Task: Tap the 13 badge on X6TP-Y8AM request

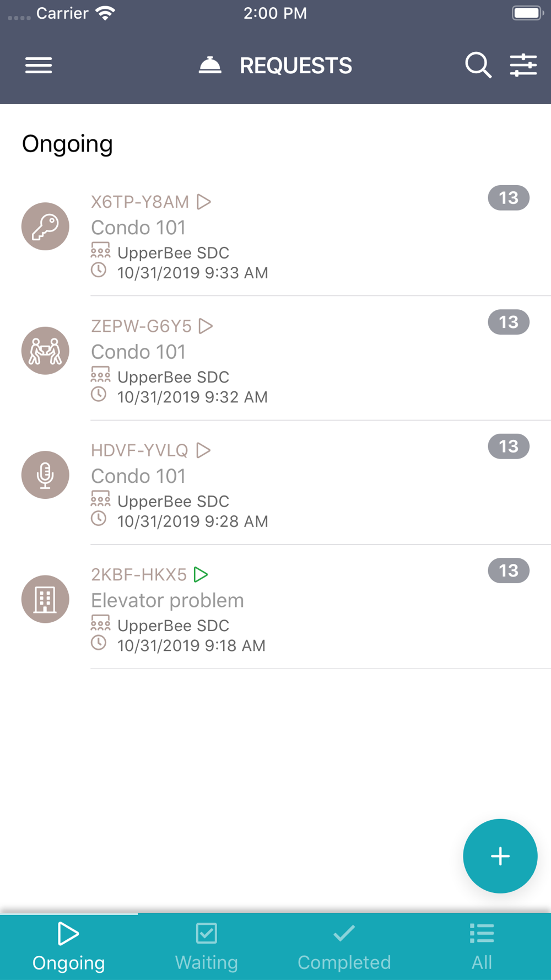Action: 508,198
